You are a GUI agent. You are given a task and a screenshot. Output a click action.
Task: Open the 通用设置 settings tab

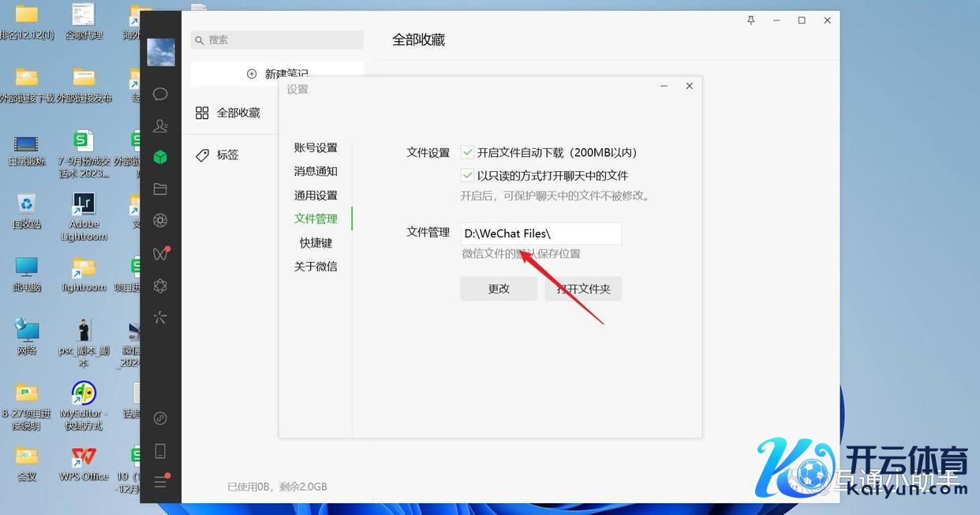coord(316,195)
